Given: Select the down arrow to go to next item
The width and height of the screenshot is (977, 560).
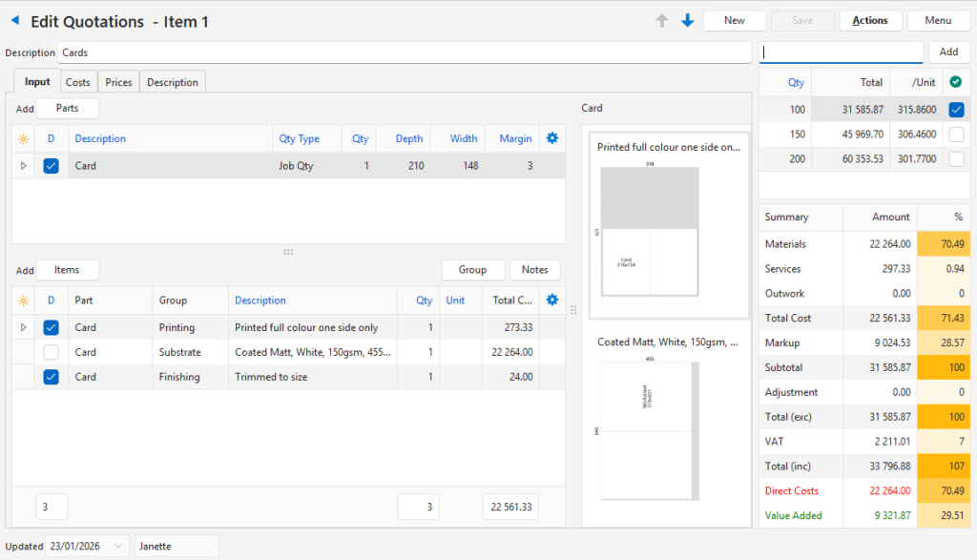Looking at the screenshot, I should pos(687,20).
